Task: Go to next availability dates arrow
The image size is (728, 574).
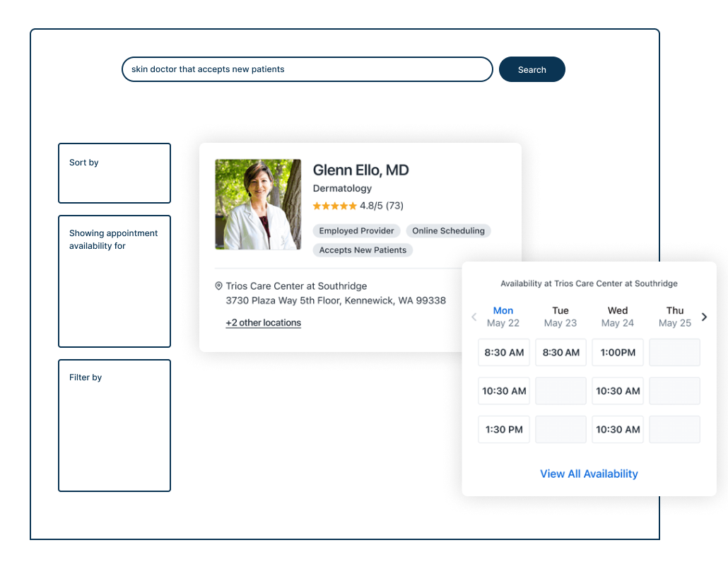Action: click(704, 317)
